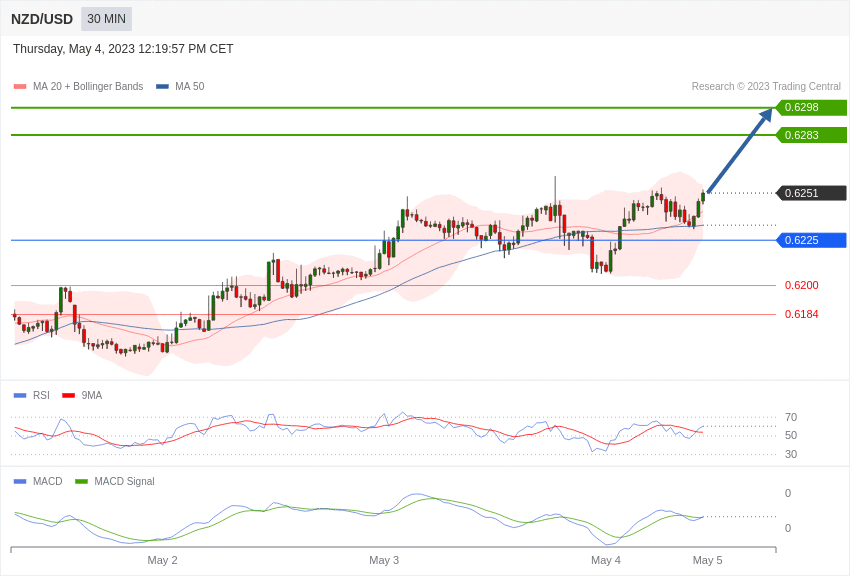Image resolution: width=850 pixels, height=576 pixels.
Task: Click the green MACD Signal legend swatch
Action: point(81,481)
